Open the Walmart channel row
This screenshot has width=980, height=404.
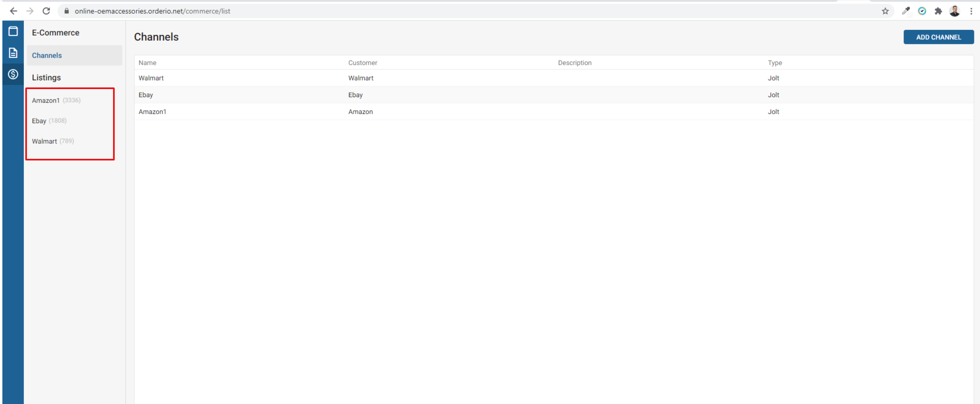(x=151, y=78)
